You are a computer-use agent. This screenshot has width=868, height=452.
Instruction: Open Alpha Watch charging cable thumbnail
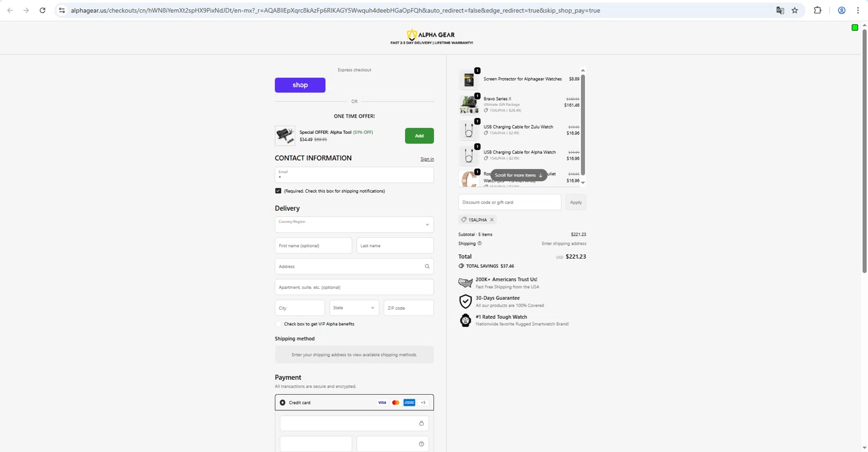(469, 156)
